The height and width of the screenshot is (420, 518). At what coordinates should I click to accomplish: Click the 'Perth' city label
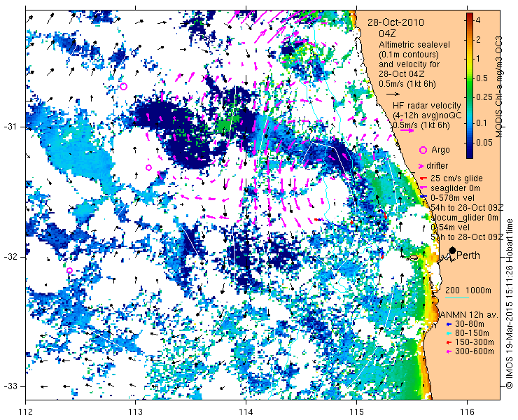point(468,255)
